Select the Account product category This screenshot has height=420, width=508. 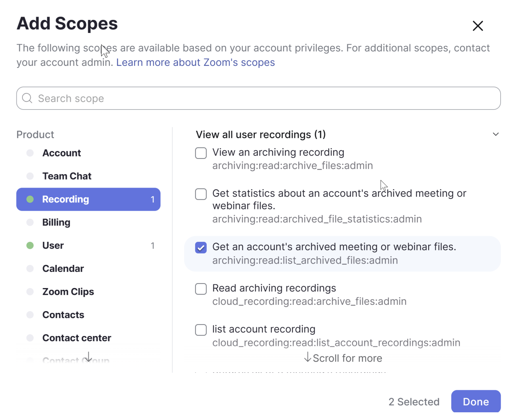tap(62, 153)
